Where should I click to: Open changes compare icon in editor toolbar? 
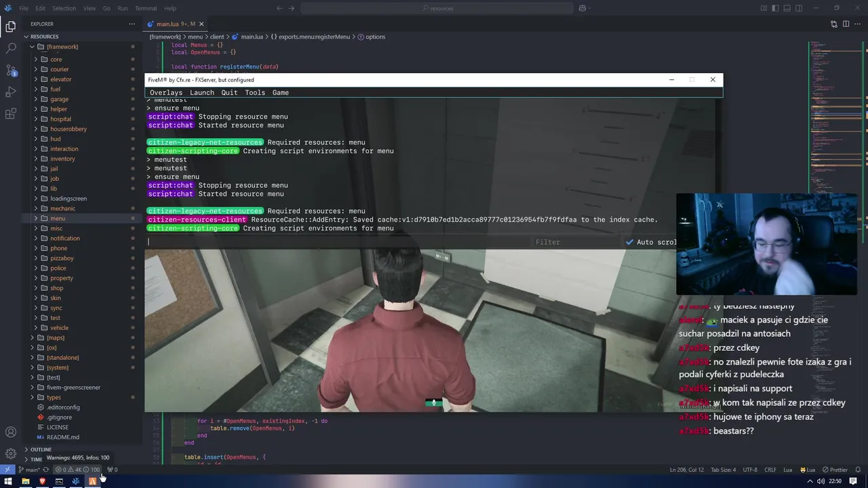click(834, 24)
